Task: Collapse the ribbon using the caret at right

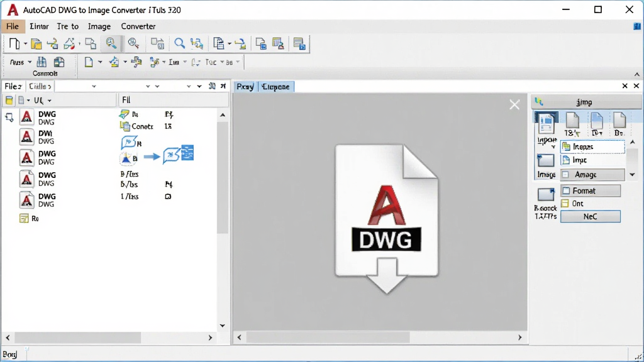Action: [x=637, y=74]
